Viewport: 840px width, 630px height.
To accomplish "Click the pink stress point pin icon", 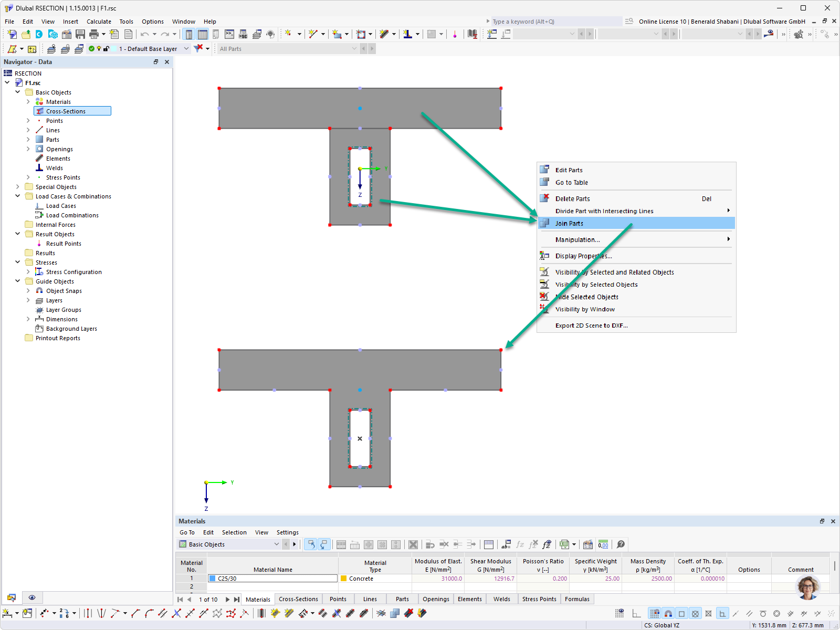I will click(x=455, y=34).
